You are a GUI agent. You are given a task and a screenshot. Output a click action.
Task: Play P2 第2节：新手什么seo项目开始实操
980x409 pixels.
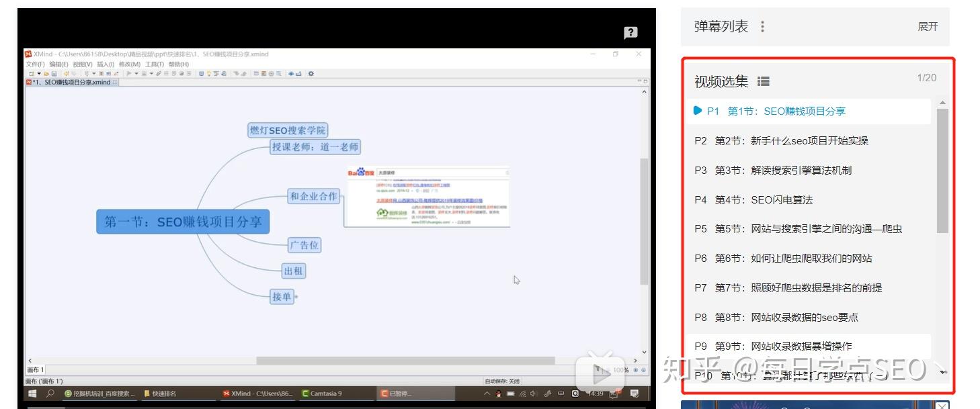(x=809, y=140)
